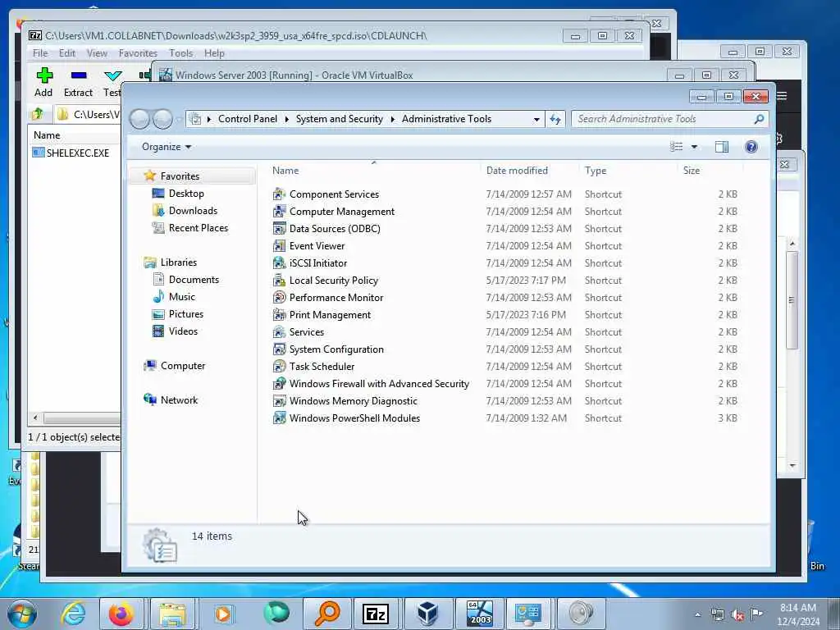Click the volume muted tray icon
This screenshot has height=630, width=840.
(x=737, y=615)
